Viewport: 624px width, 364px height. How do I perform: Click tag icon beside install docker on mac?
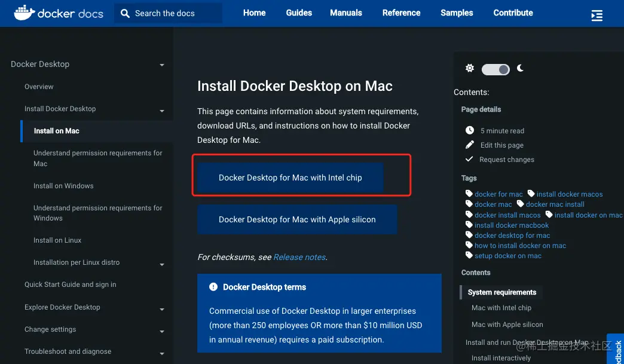tap(549, 215)
